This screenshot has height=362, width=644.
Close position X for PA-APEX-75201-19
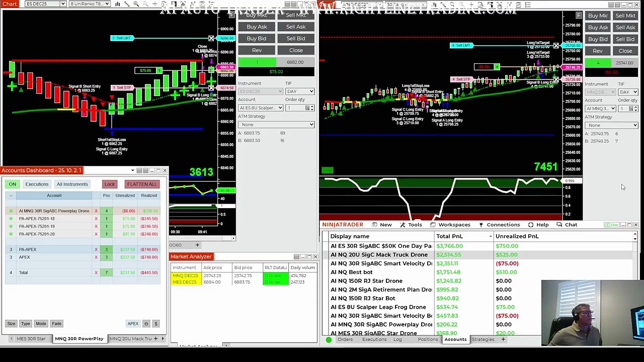click(96, 226)
